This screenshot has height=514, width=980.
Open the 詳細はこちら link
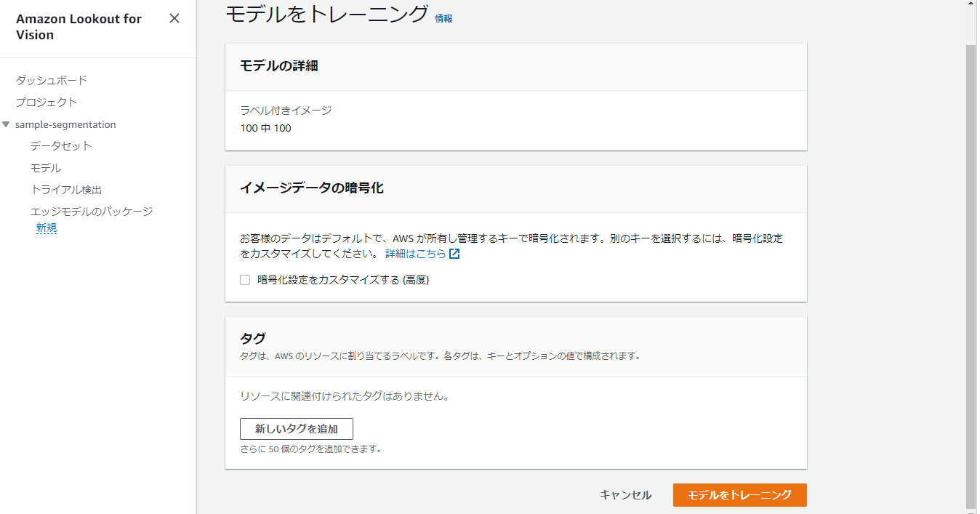(x=416, y=254)
